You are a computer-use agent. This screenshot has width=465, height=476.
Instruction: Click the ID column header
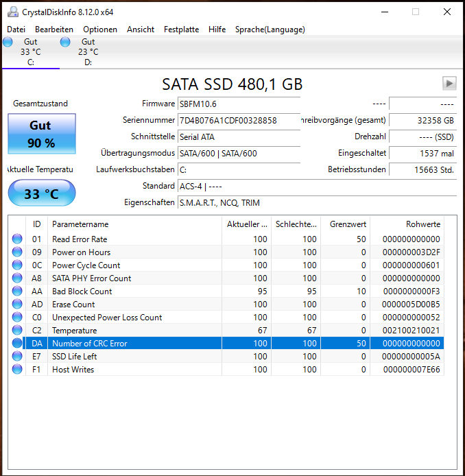pyautogui.click(x=37, y=224)
